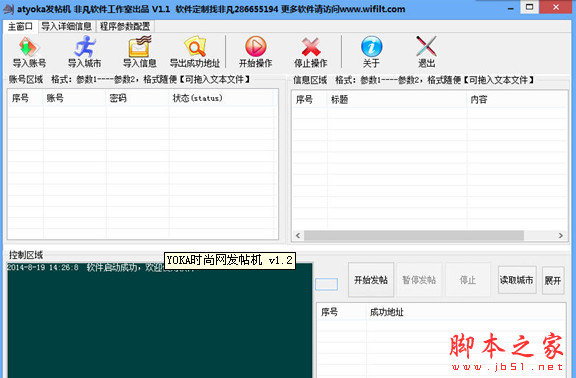Switch to 主窗口 tab

click(x=21, y=26)
